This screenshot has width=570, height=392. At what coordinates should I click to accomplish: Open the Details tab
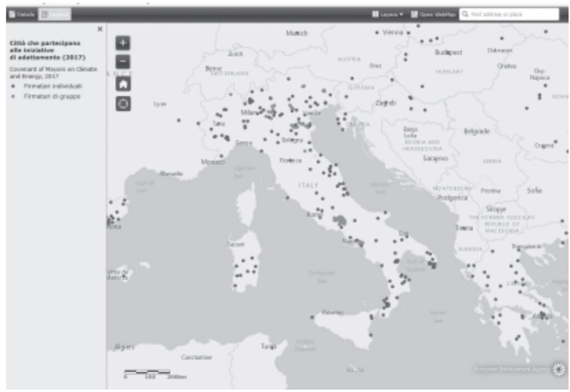22,14
